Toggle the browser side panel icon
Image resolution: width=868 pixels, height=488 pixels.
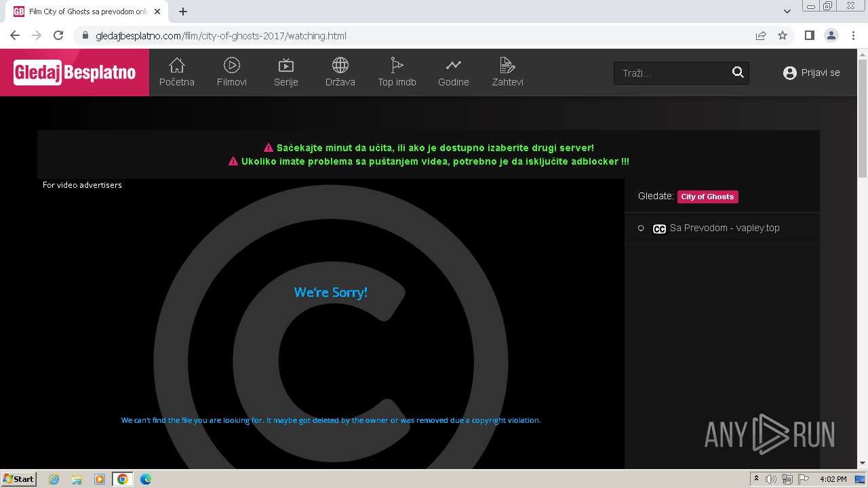(x=809, y=36)
